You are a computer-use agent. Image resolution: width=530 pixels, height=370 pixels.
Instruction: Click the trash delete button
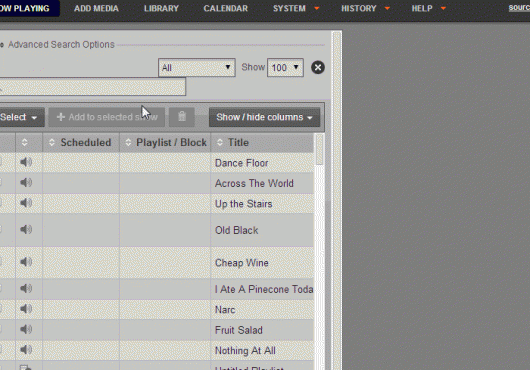click(x=182, y=117)
